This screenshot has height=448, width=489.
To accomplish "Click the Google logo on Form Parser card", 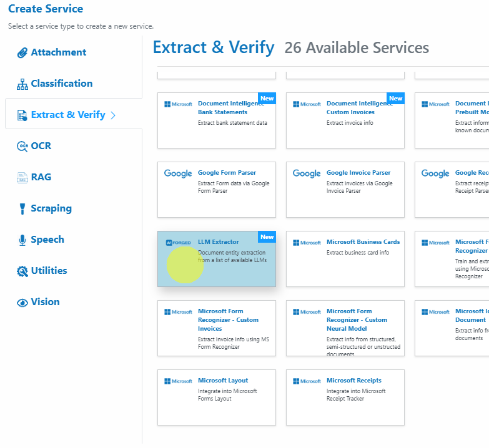I will 178,173.
